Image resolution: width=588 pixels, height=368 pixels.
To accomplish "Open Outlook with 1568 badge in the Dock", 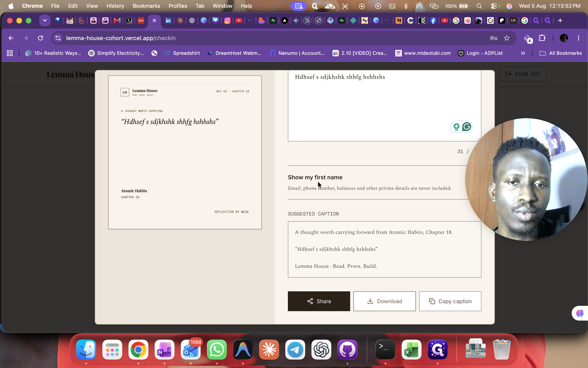I will [191, 350].
